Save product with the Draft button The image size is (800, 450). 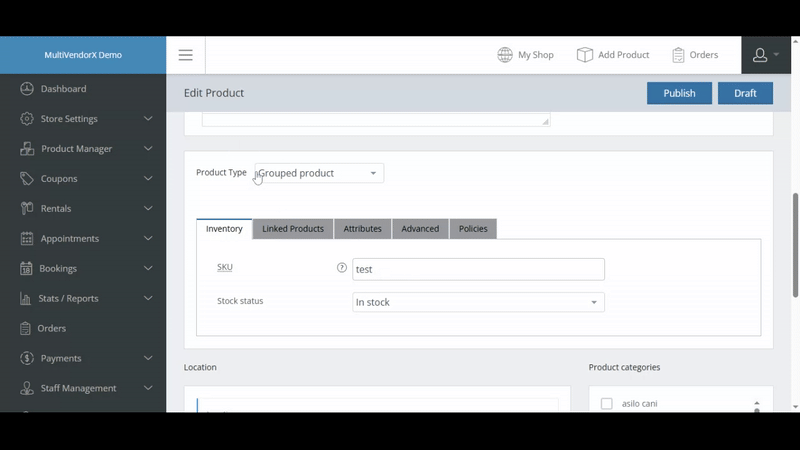click(x=745, y=93)
